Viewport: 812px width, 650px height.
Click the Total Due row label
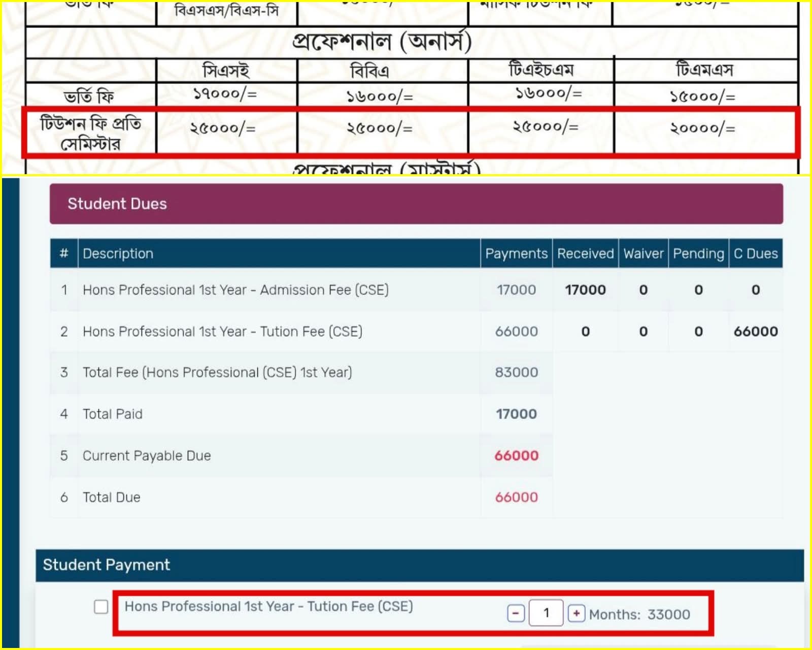coord(111,497)
